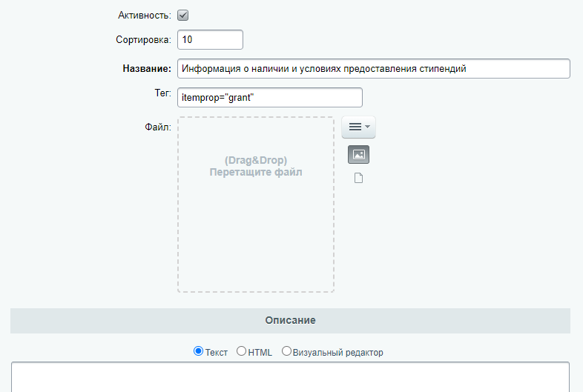Click the small arrow beside the hamburger icon
This screenshot has height=392, width=583.
[367, 127]
